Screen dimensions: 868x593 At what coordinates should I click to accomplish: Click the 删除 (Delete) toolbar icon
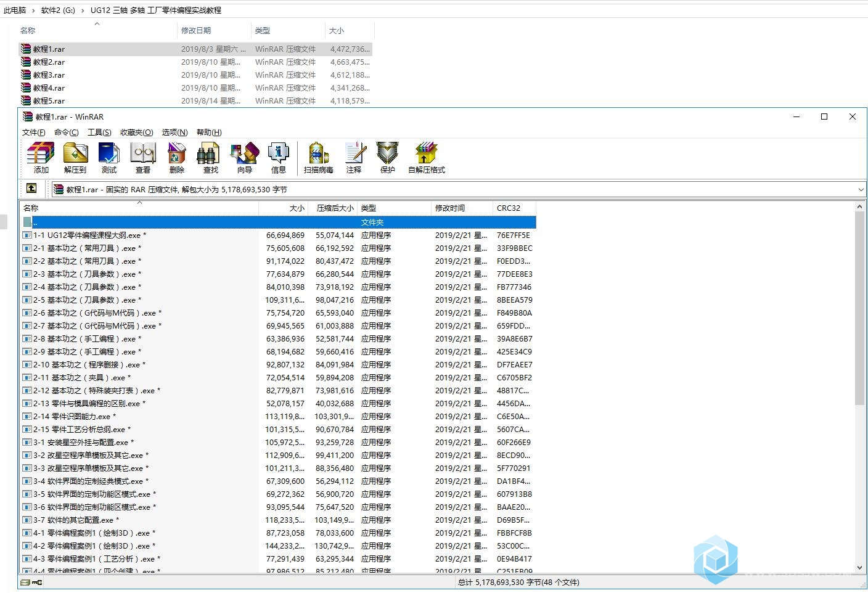[x=177, y=158]
